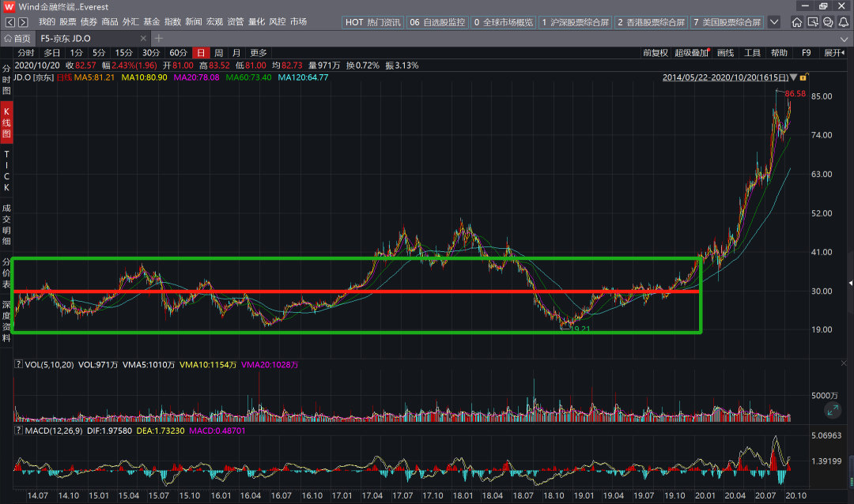854x504 pixels.
Task: Open the 商品 menu
Action: (x=109, y=22)
